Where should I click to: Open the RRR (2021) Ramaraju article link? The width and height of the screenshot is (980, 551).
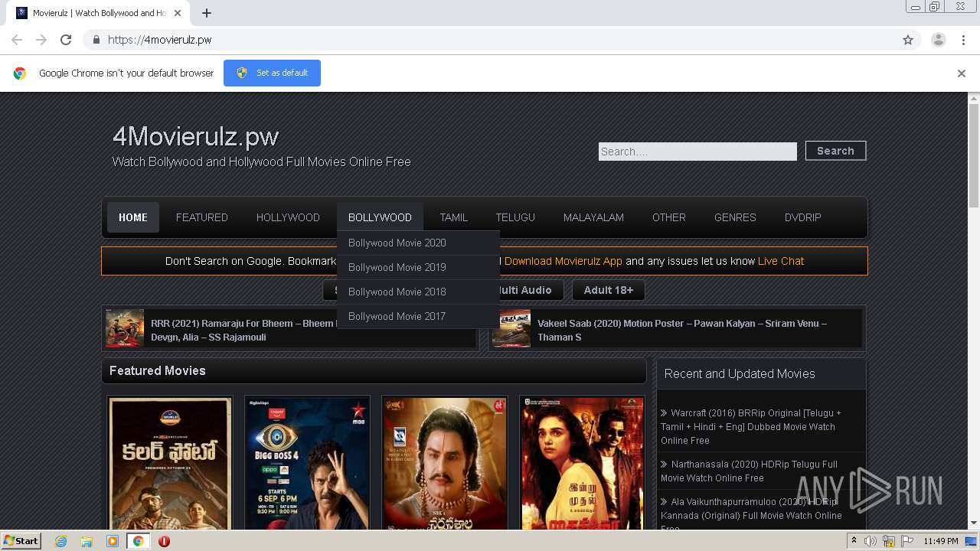(243, 330)
